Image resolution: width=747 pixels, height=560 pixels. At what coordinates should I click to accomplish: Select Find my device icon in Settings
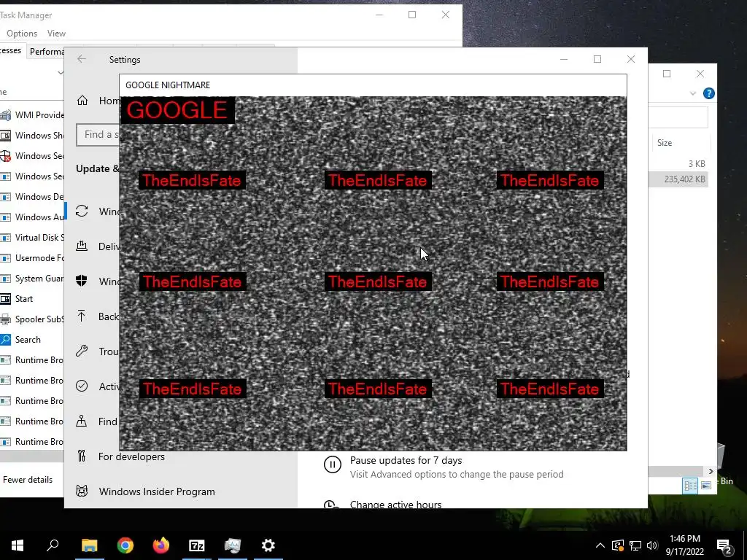click(x=82, y=421)
